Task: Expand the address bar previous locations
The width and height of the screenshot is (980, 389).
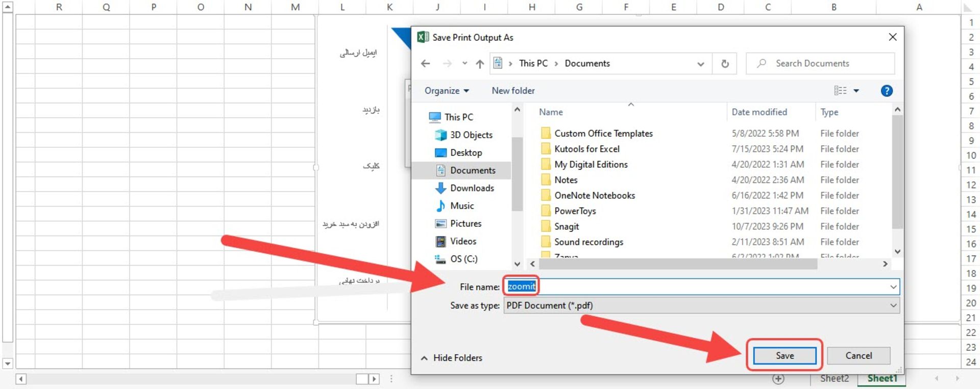Action: click(x=701, y=64)
